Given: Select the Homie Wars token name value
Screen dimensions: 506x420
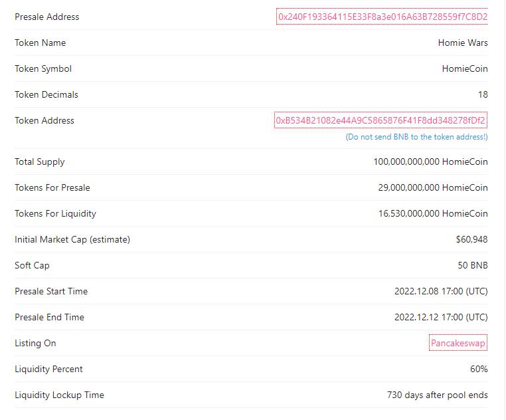Looking at the screenshot, I should (463, 43).
